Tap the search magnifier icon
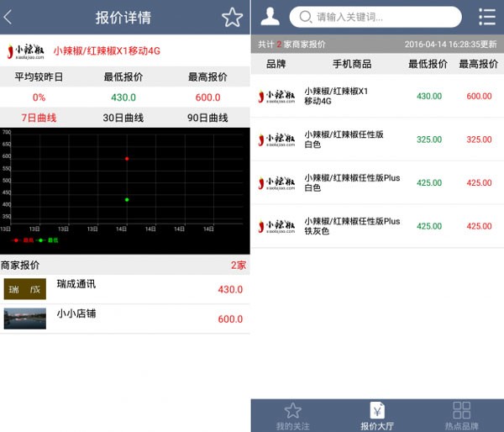This screenshot has width=504, height=432. 304,17
